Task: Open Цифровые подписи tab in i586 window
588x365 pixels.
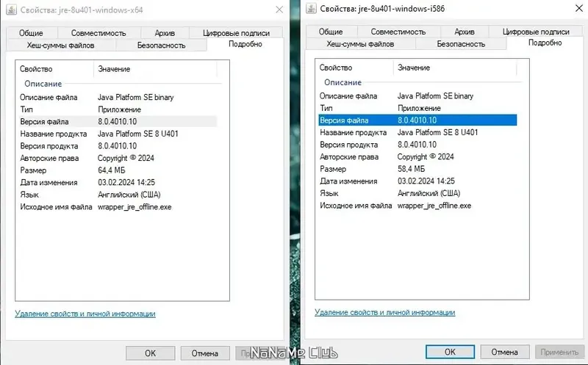Action: pos(536,32)
